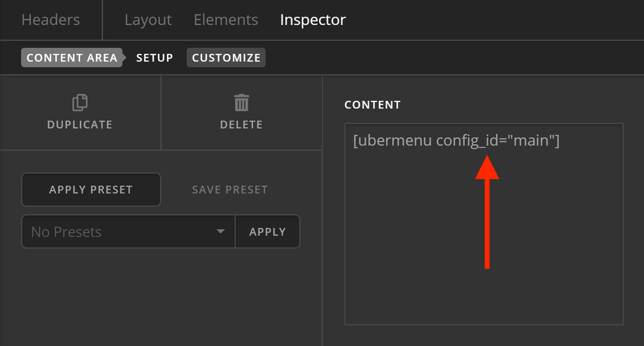This screenshot has height=346, width=644.
Task: Switch to the Layout view
Action: (x=148, y=19)
